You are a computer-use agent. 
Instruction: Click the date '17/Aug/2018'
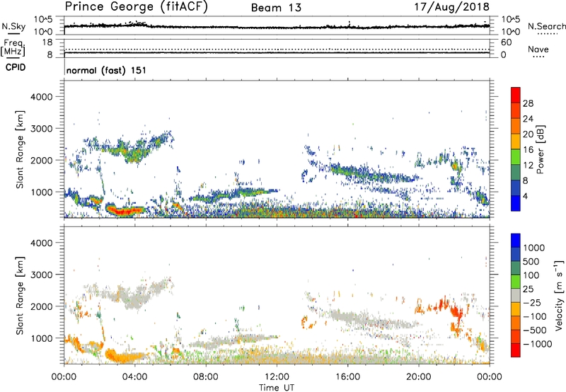point(451,7)
